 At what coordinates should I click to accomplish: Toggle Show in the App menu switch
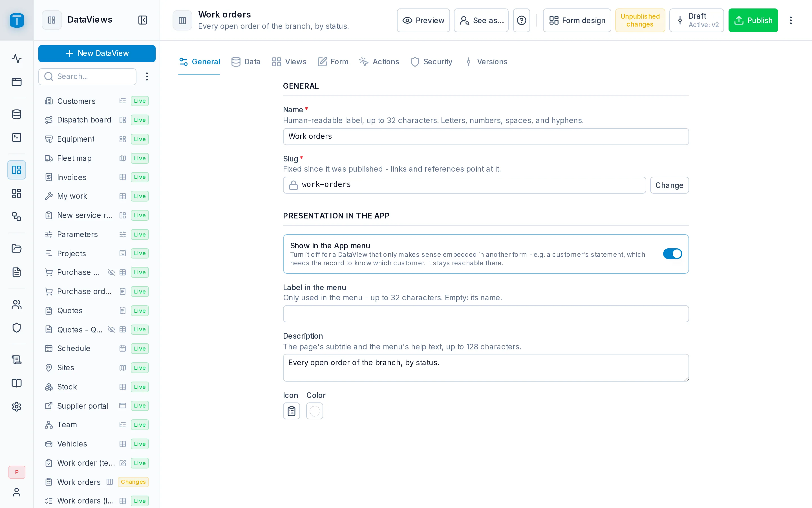pyautogui.click(x=672, y=254)
